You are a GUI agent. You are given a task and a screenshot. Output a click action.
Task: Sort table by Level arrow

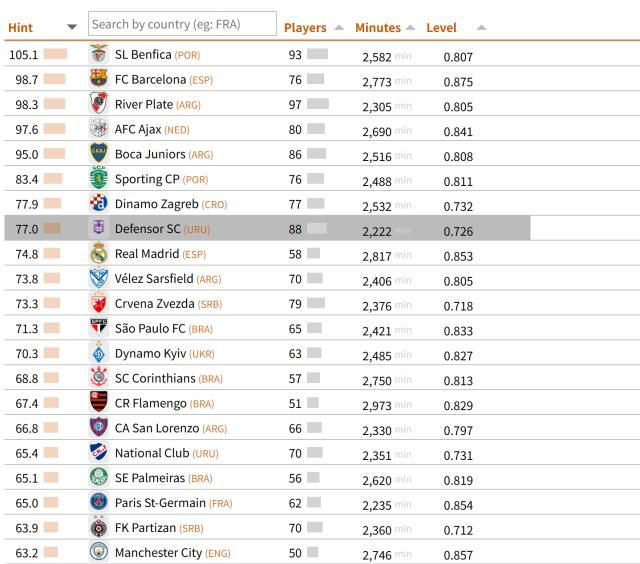click(482, 28)
